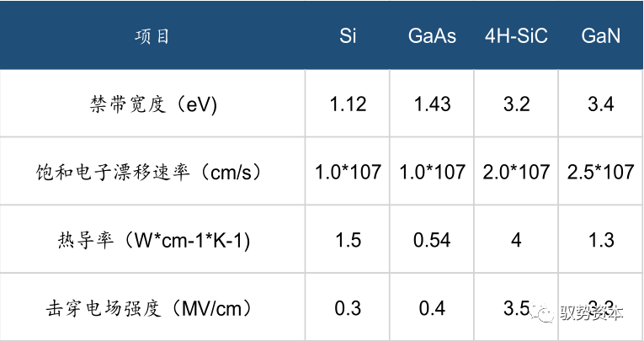
Task: Click the 饱和电子漂移速率 row label
Action: tap(148, 172)
